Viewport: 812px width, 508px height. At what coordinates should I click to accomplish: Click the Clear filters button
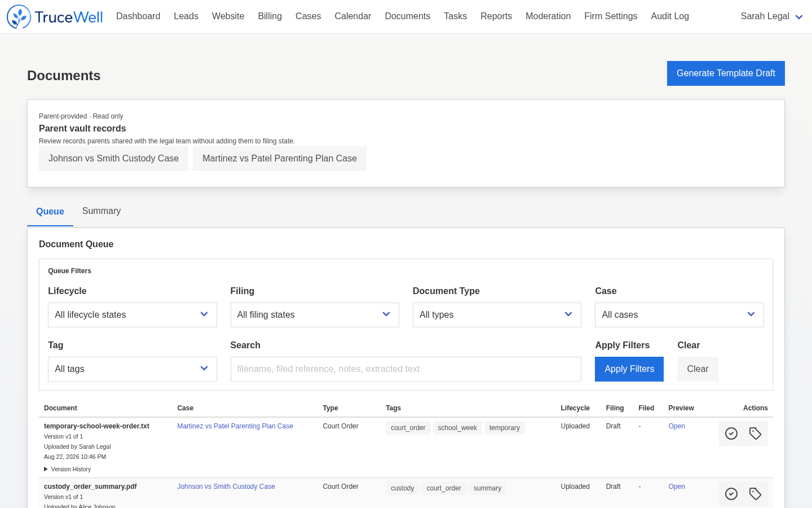tap(698, 369)
